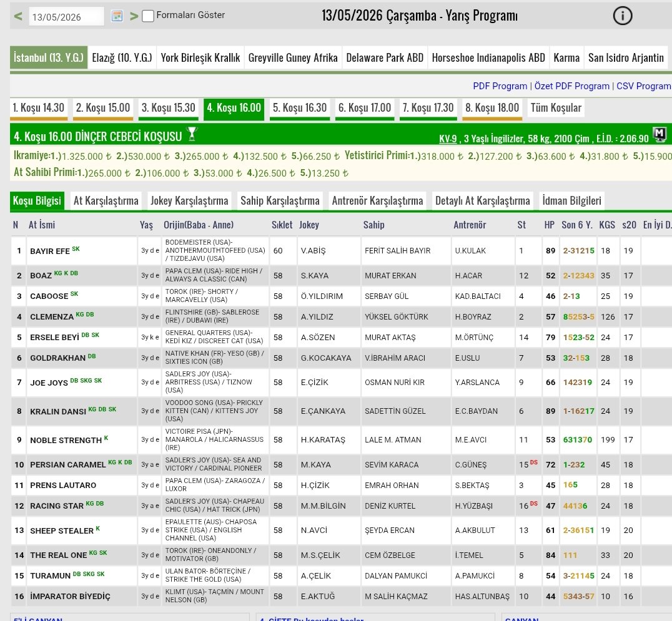Open horse KRALIN DANSI

click(x=58, y=411)
